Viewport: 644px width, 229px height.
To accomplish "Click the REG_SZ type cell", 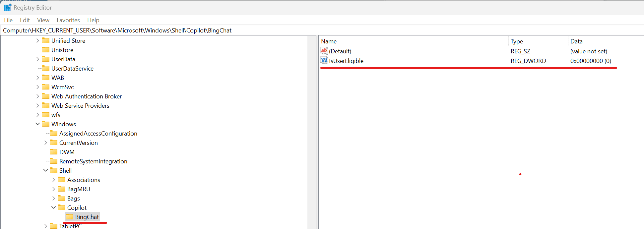I will [520, 51].
